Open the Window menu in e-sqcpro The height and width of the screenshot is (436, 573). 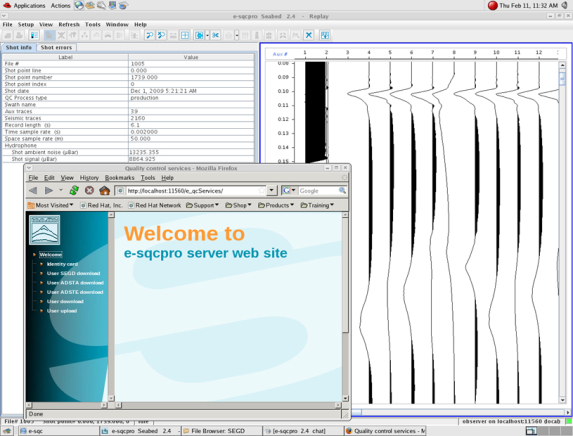coord(117,24)
